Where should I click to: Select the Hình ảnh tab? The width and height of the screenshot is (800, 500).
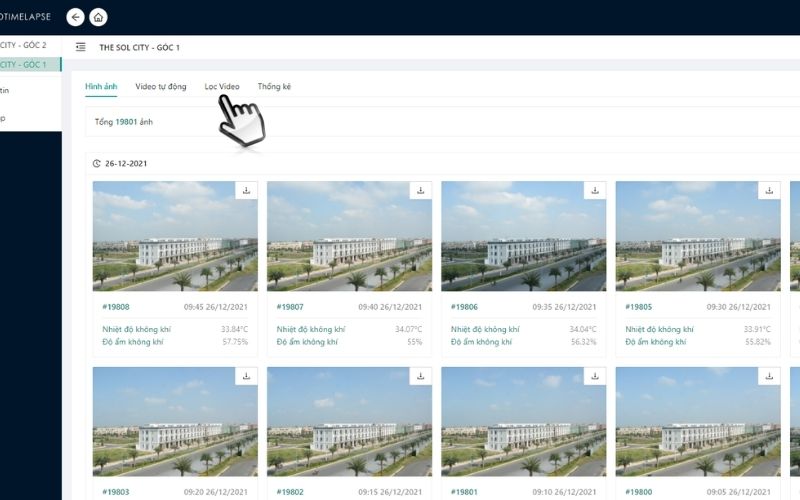pyautogui.click(x=101, y=86)
